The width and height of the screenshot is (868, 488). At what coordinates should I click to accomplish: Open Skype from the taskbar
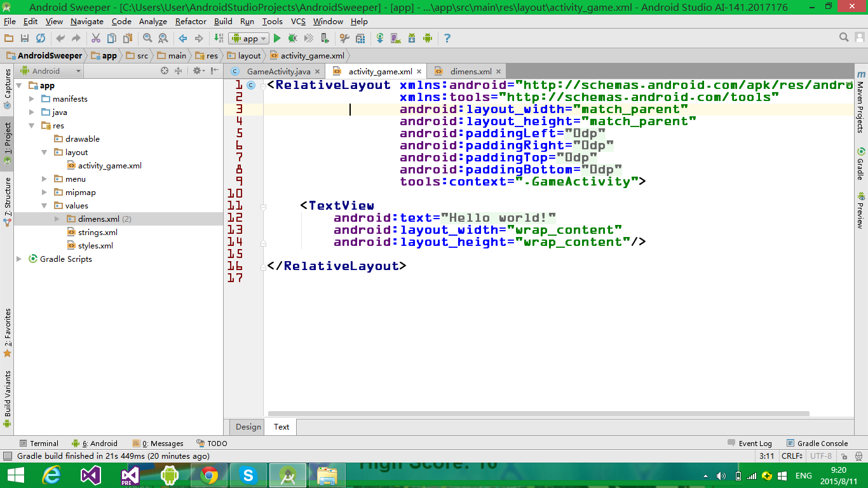tap(248, 475)
